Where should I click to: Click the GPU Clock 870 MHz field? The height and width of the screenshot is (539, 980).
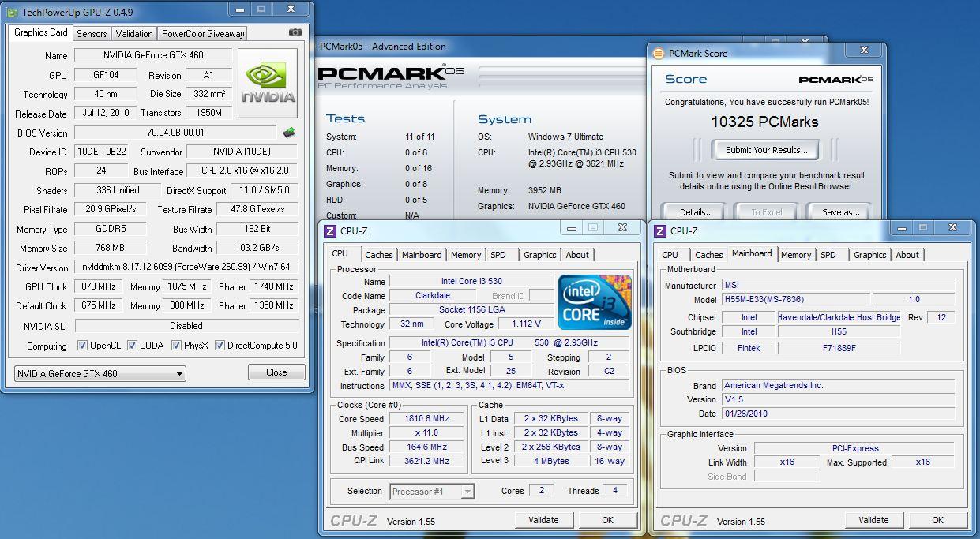click(x=98, y=286)
